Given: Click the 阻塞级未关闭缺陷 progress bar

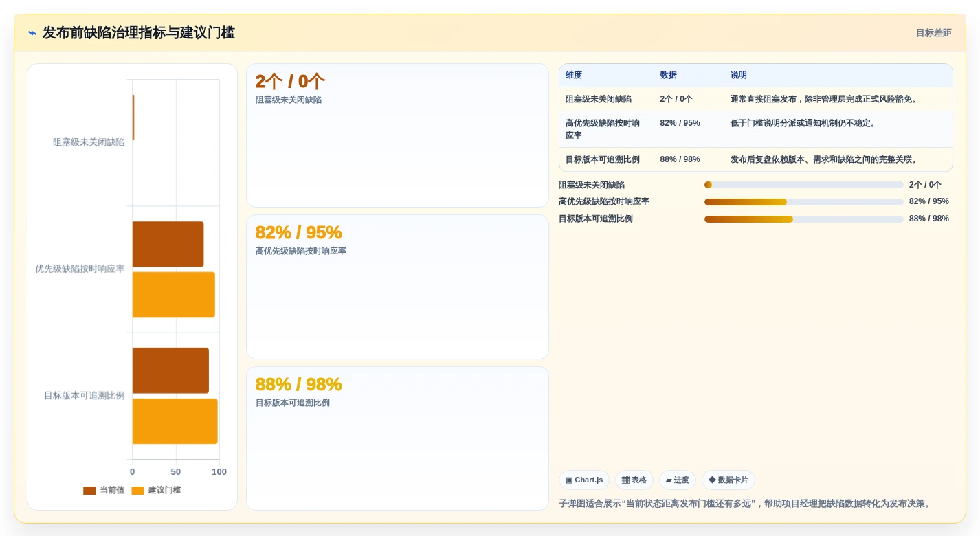Looking at the screenshot, I should point(803,185).
